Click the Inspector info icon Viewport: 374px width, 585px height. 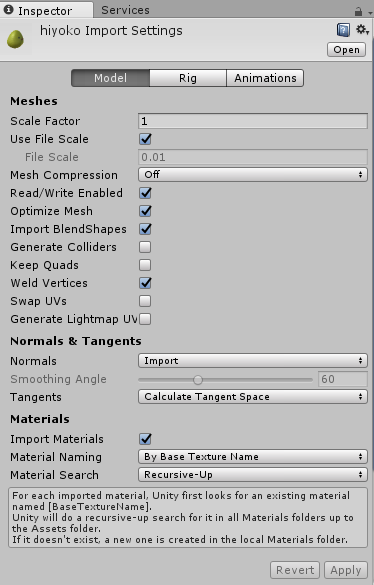point(9,10)
